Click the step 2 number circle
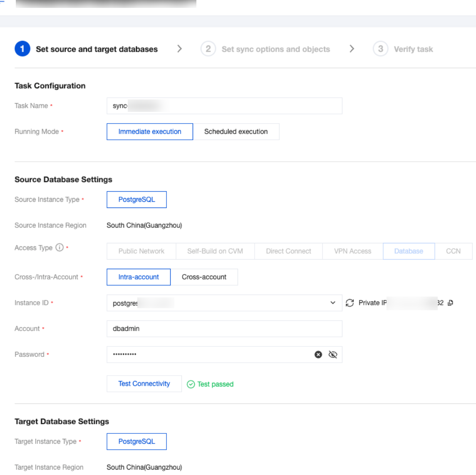Image resolution: width=476 pixels, height=475 pixels. (208, 49)
